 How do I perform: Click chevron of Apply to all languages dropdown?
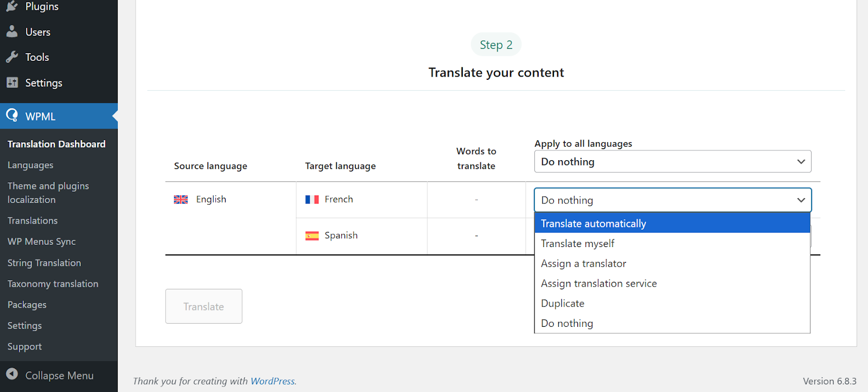tap(801, 162)
